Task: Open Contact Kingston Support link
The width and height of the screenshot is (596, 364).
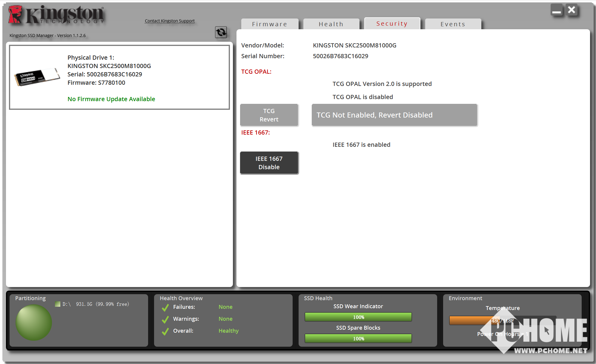Action: point(170,21)
